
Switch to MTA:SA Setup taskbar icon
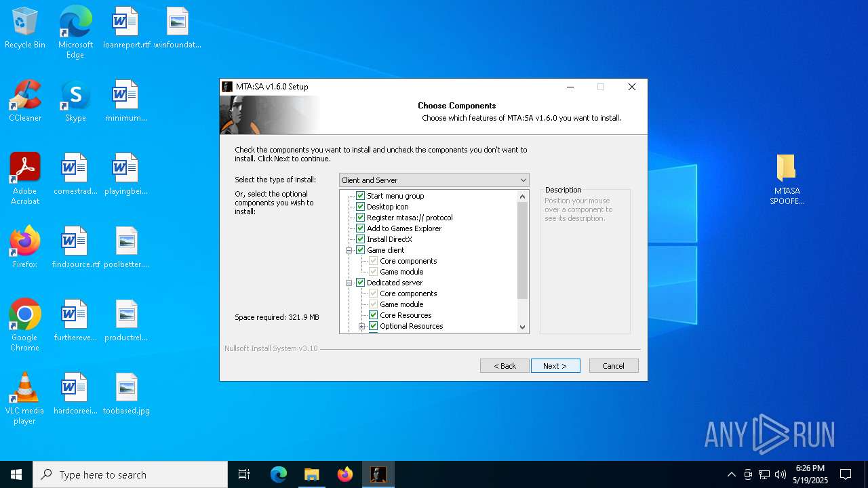(378, 474)
